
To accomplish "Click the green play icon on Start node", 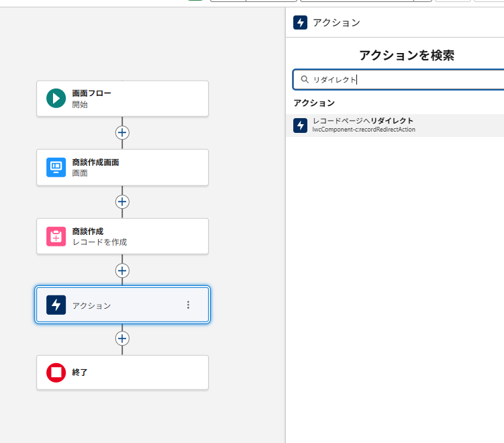I will 56,99.
